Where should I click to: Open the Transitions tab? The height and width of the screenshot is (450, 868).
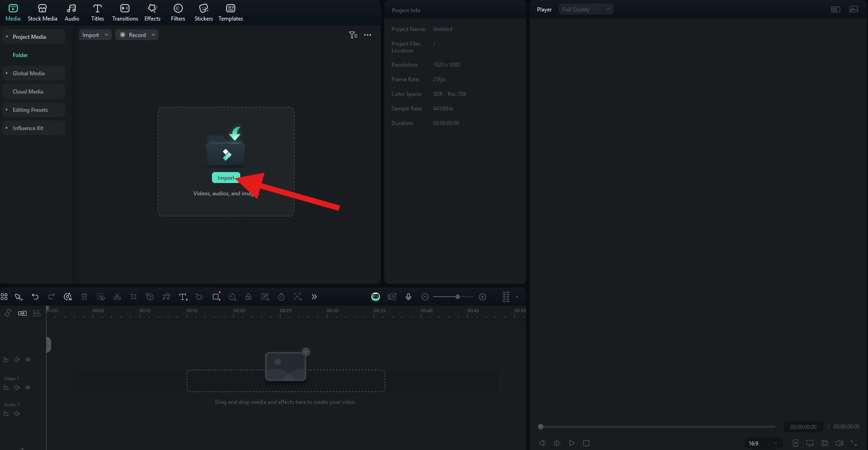[125, 12]
